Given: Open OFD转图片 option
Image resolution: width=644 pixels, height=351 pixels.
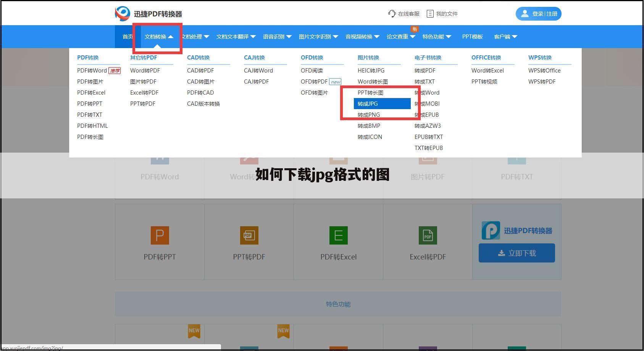Looking at the screenshot, I should 315,93.
